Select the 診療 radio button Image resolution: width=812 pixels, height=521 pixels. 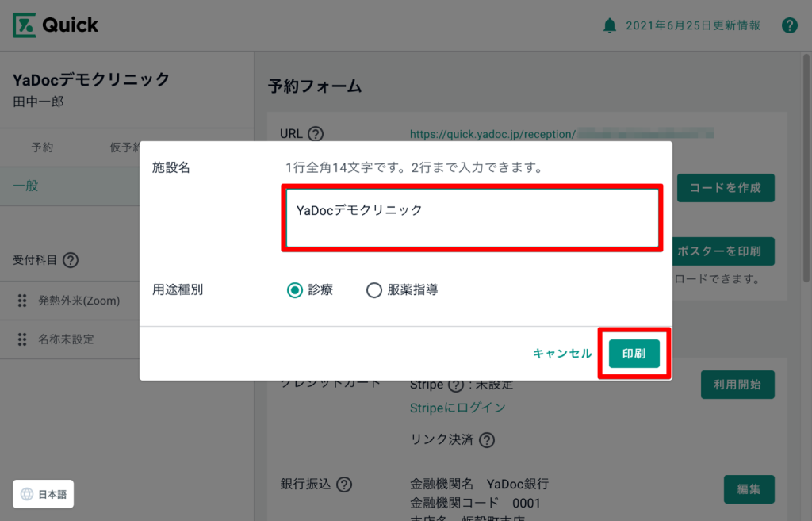tap(295, 290)
